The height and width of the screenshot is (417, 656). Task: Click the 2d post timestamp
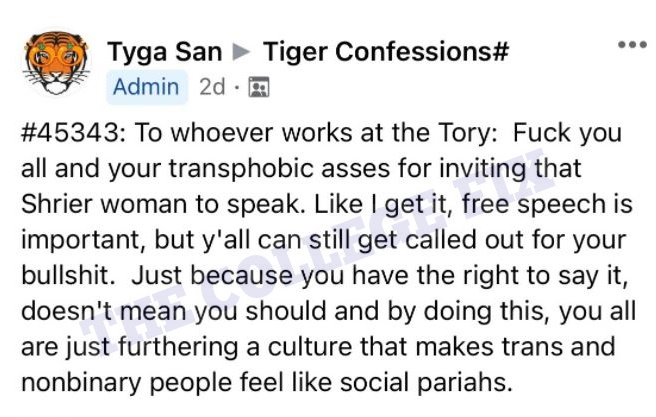click(x=212, y=87)
